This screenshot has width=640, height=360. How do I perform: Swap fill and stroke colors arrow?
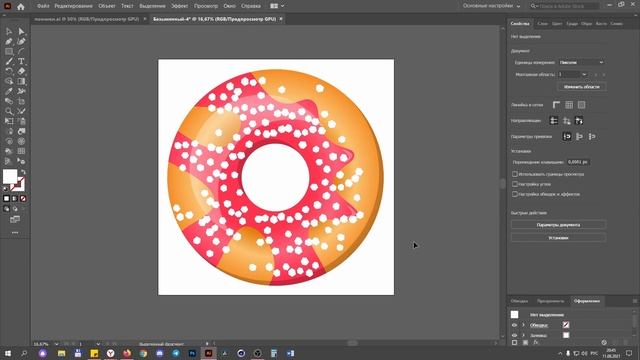point(23,172)
